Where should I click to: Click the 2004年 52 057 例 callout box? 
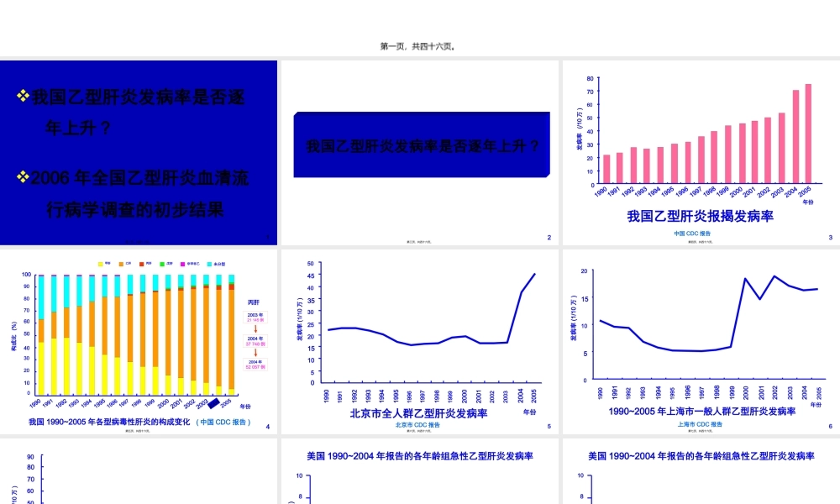pos(255,363)
